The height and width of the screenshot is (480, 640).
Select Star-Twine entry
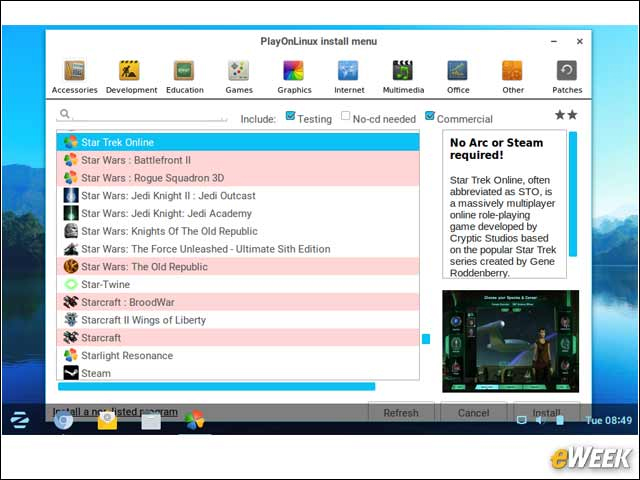(238, 284)
